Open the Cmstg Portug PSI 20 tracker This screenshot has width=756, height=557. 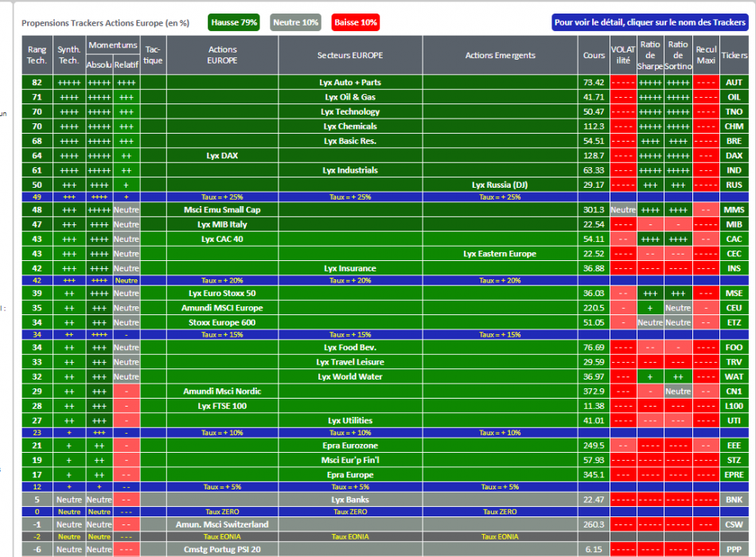click(x=222, y=549)
